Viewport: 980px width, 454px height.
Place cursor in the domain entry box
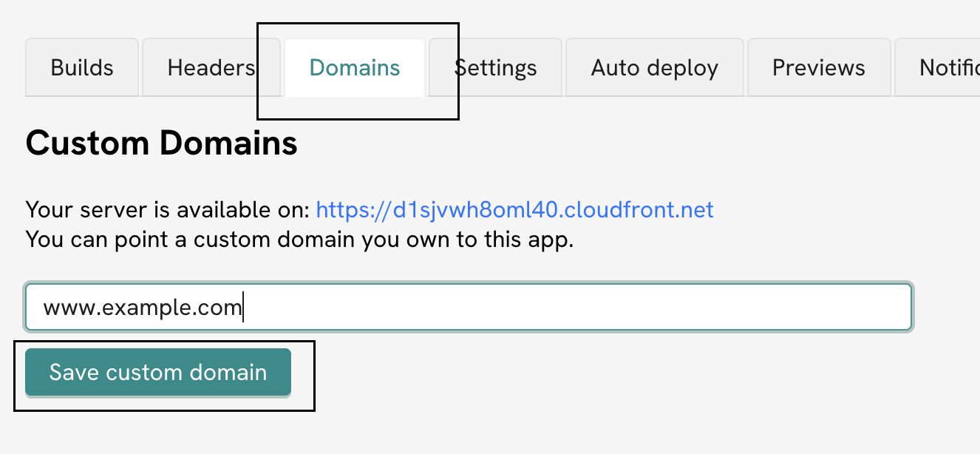(x=469, y=306)
